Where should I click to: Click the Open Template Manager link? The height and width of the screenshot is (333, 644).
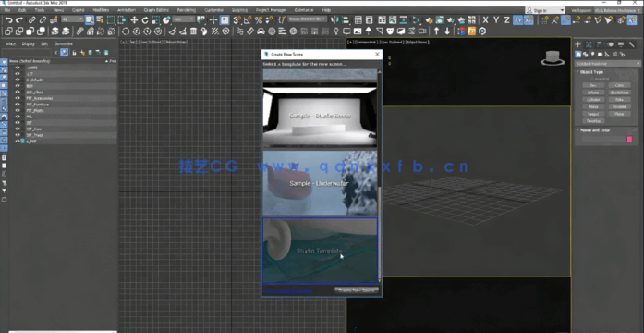(x=288, y=290)
